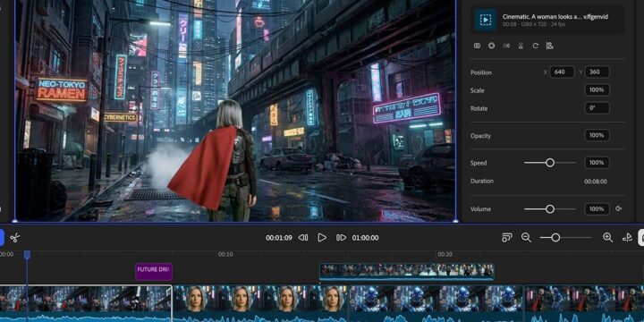This screenshot has width=644, height=322.
Task: Select the blue robot clip on main track
Action: pos(436,303)
